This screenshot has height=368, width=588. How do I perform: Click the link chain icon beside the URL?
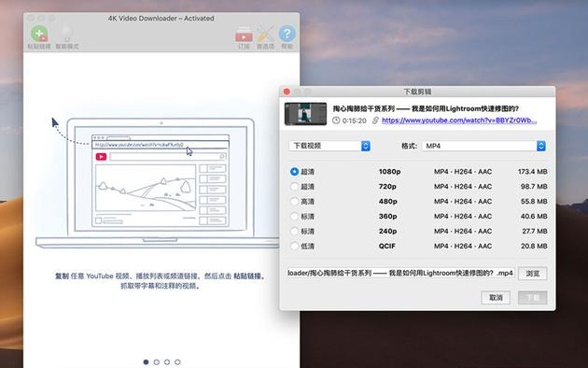click(375, 120)
